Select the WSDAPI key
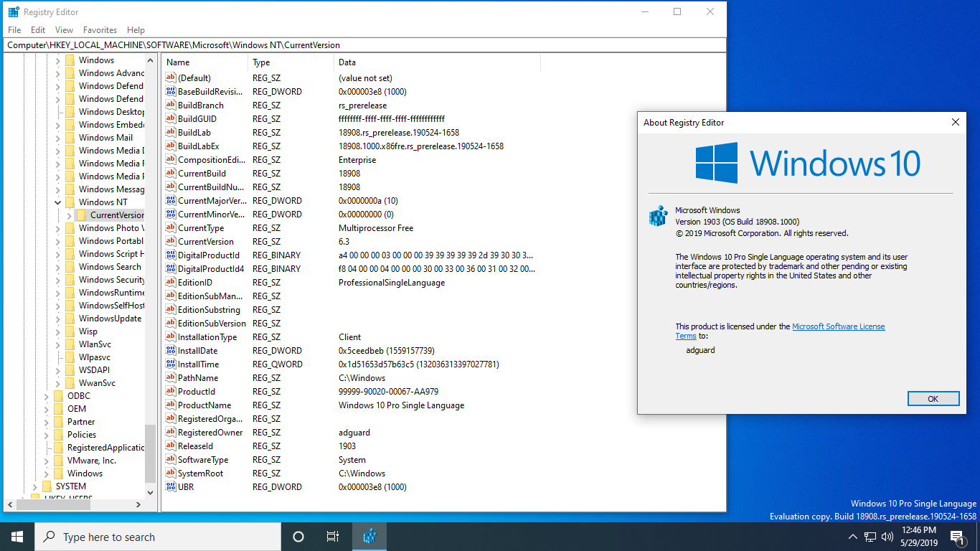The image size is (980, 551). pos(94,370)
